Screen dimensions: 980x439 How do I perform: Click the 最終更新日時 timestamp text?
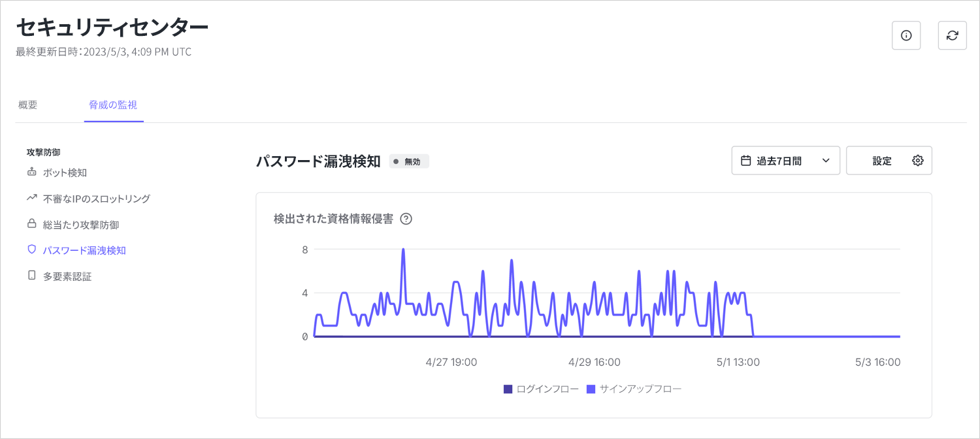click(x=104, y=52)
